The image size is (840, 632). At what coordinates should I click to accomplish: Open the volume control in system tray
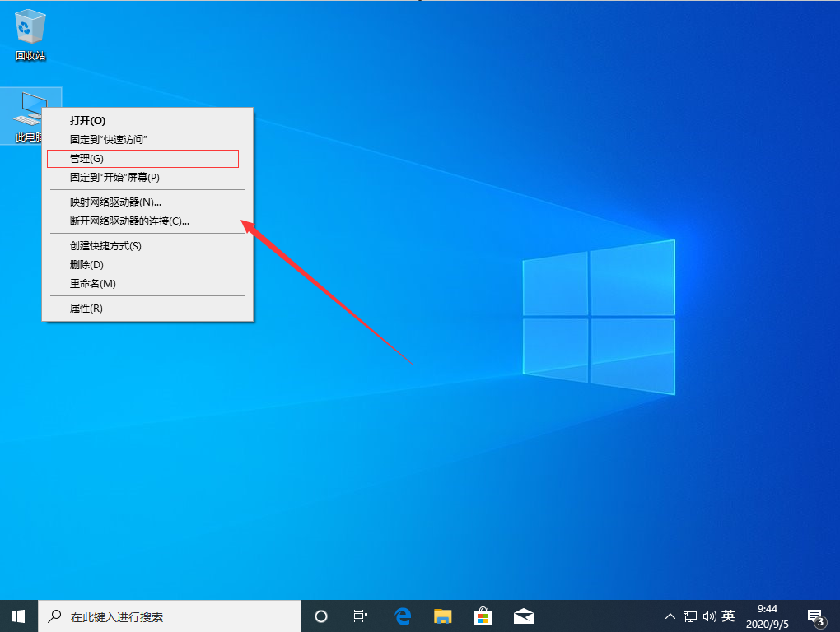pyautogui.click(x=709, y=616)
